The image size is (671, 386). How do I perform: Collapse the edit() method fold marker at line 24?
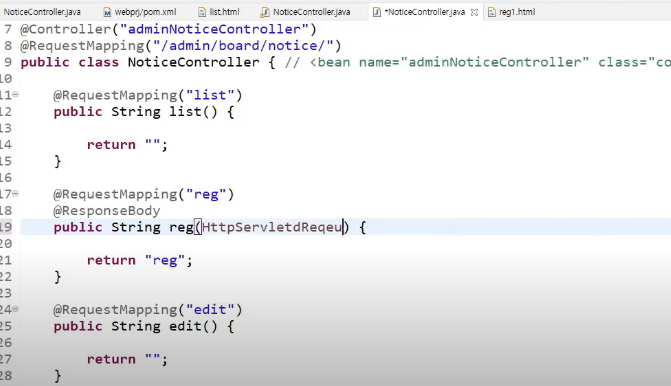15,309
